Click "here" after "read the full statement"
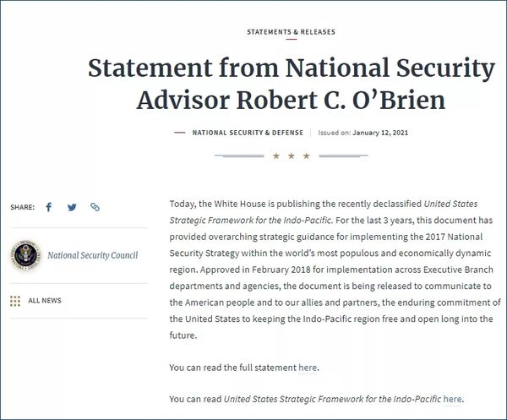This screenshot has width=507, height=420. pyautogui.click(x=308, y=368)
